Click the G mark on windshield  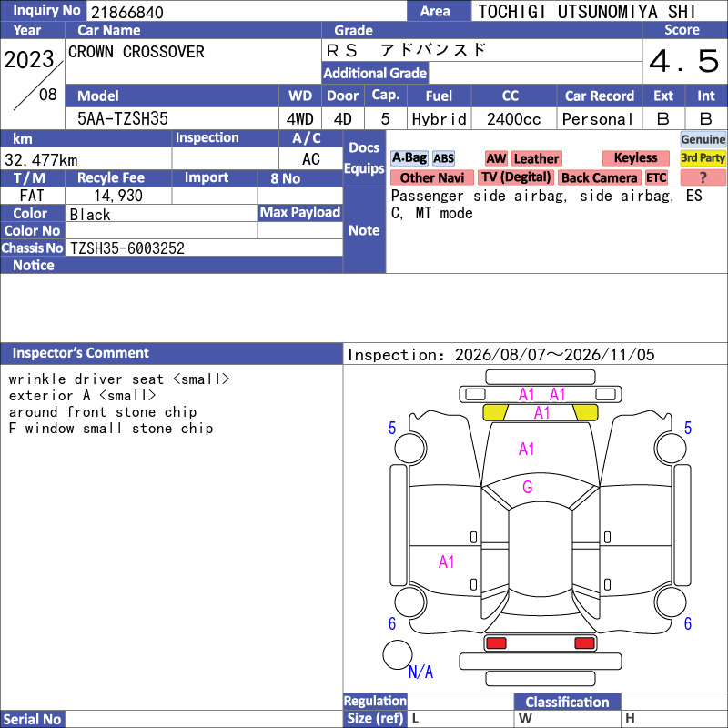528,487
